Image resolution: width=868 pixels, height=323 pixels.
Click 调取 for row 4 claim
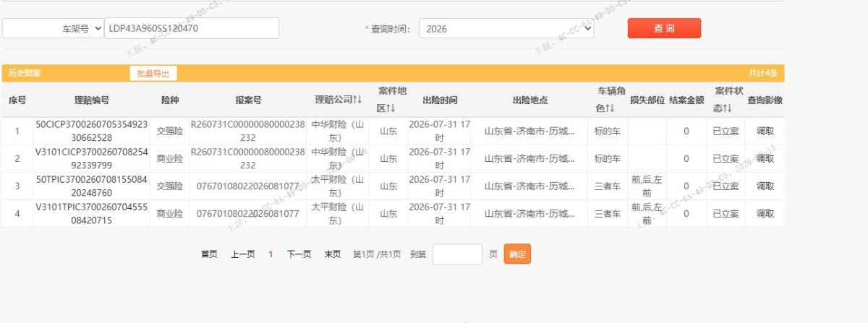tap(765, 213)
